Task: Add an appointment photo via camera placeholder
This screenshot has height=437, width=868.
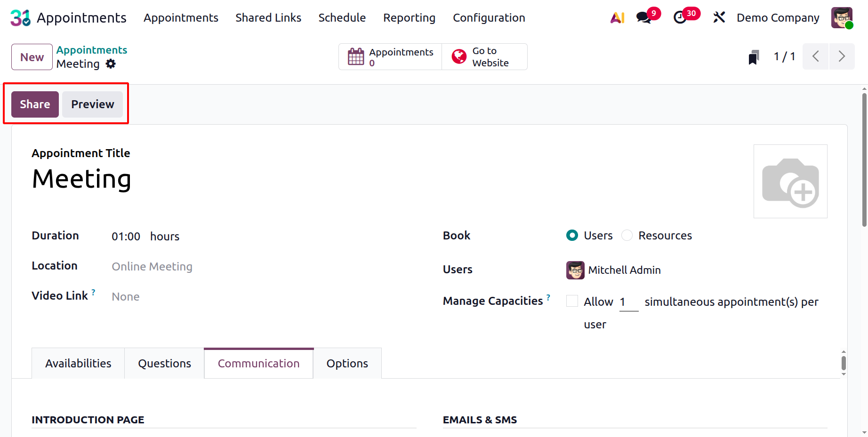Action: (790, 182)
